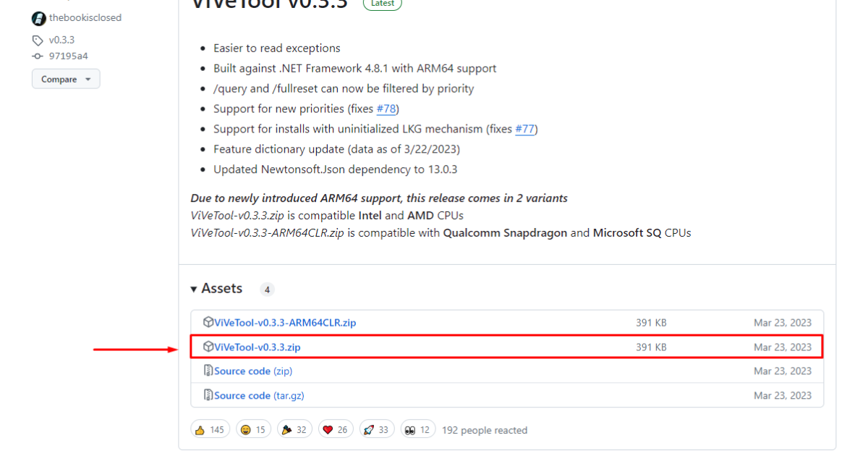Open issue #78 link
The width and height of the screenshot is (868, 456).
386,109
